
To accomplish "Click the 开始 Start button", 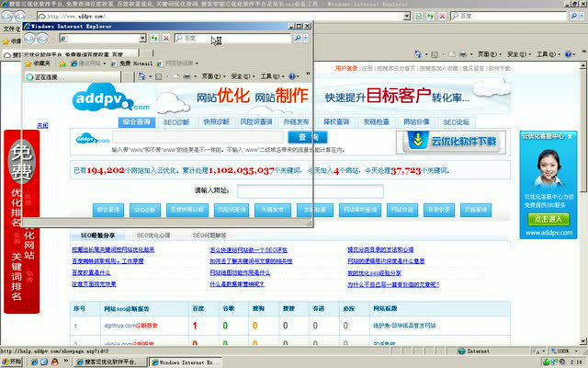I will pyautogui.click(x=12, y=362).
